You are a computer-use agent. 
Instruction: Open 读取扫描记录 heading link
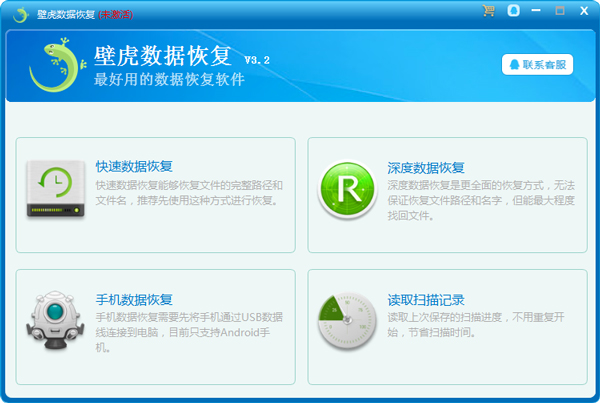click(x=426, y=300)
